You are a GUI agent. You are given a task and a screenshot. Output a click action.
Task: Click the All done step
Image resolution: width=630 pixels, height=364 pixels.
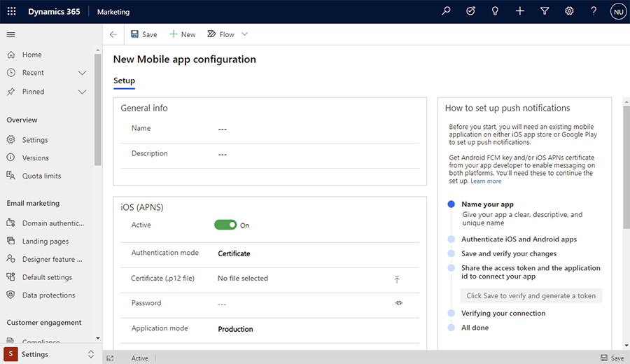[475, 328]
